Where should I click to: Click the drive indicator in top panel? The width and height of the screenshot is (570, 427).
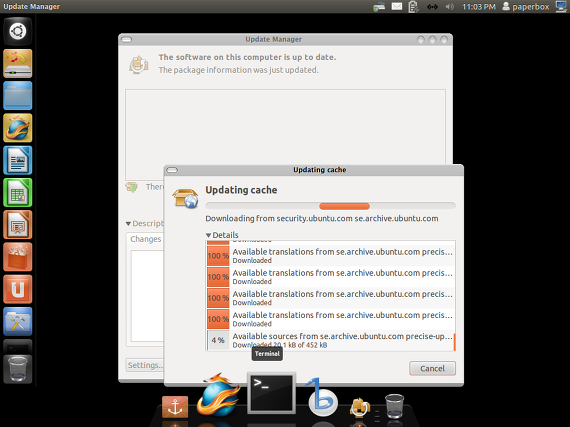point(379,7)
